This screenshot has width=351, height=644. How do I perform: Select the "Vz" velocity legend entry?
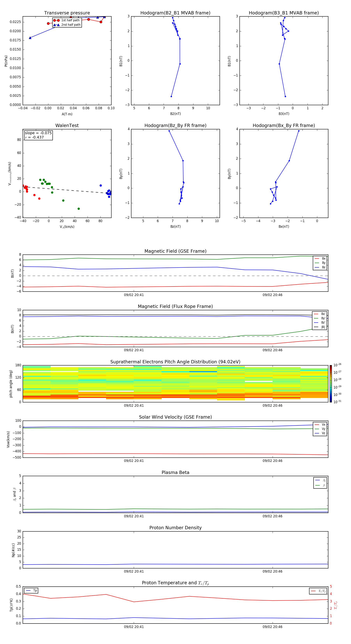point(320,433)
